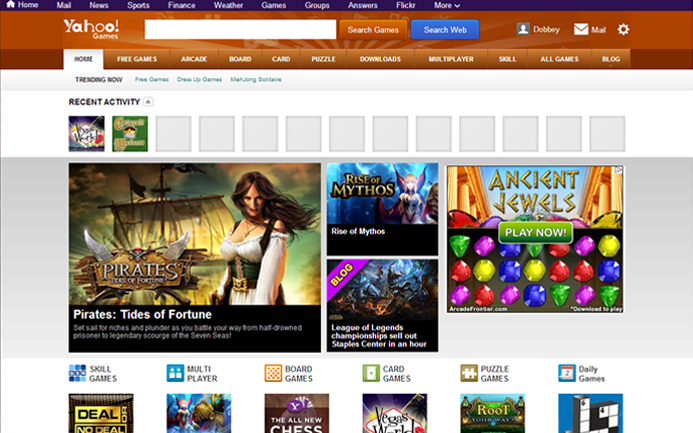Expand the More dropdown in top bar
Screen dimensions: 693x433
447,5
